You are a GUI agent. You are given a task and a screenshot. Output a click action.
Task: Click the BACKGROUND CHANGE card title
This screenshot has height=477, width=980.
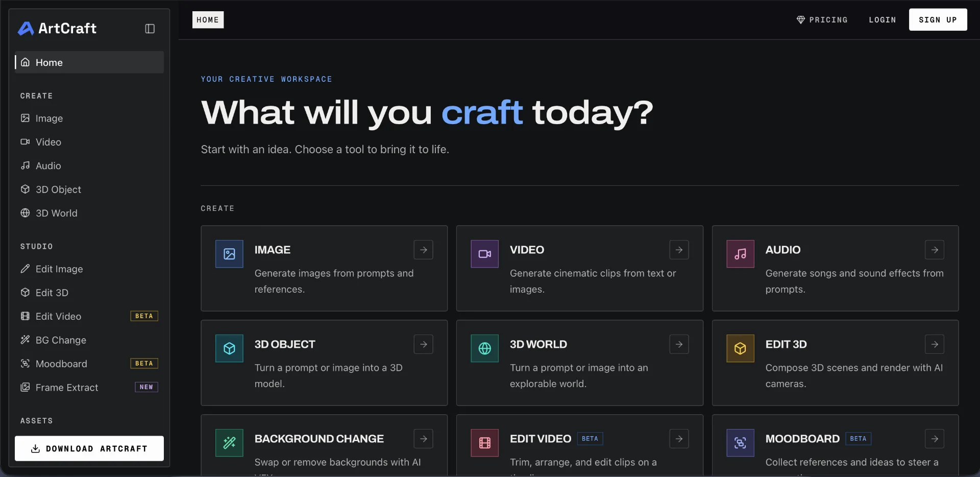pos(319,439)
